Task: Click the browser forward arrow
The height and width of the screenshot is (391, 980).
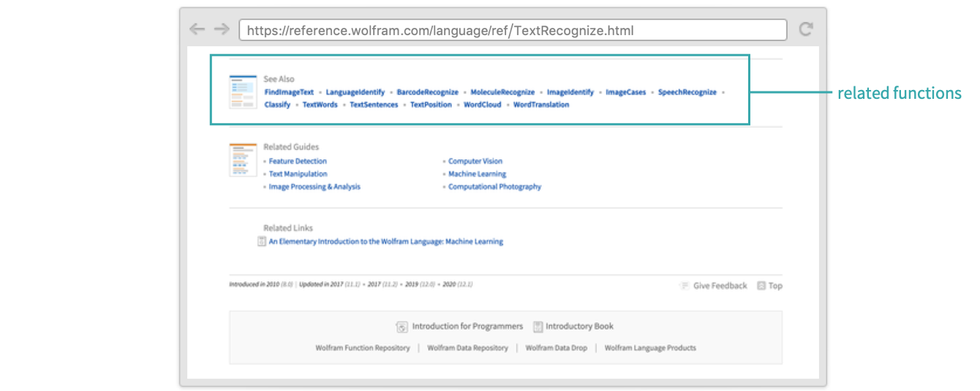Action: coord(221,29)
